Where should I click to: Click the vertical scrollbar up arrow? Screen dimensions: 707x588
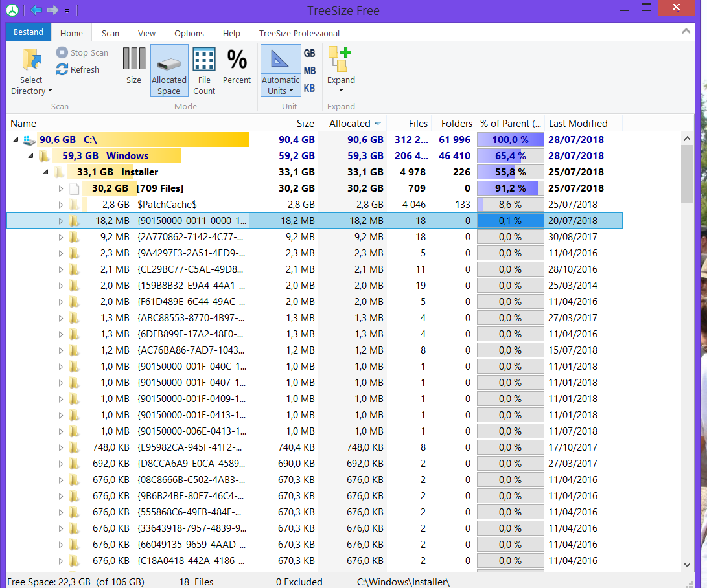687,139
